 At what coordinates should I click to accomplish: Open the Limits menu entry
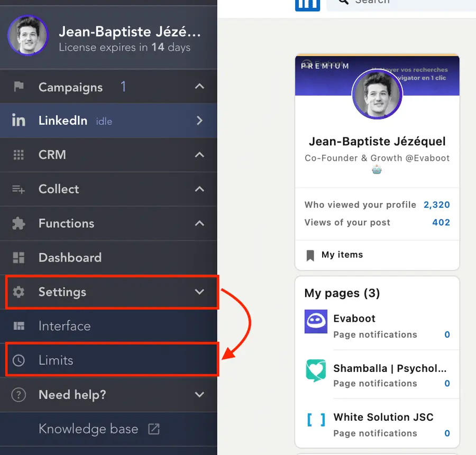click(x=56, y=360)
